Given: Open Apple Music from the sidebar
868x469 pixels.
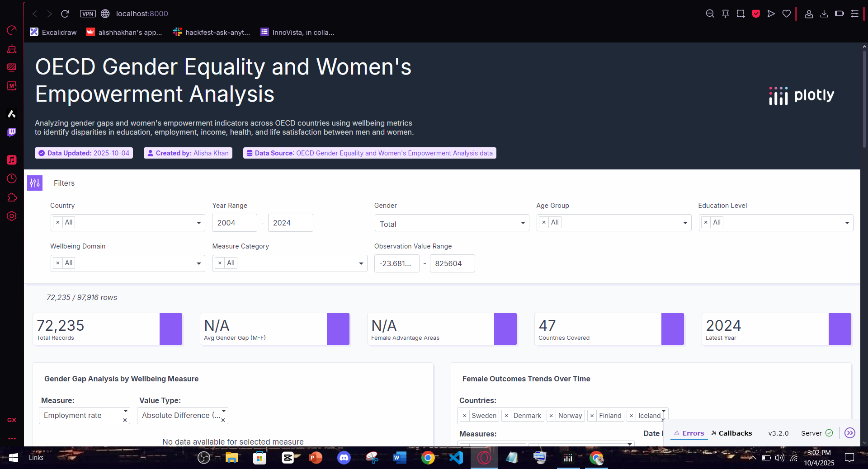Looking at the screenshot, I should point(11,160).
